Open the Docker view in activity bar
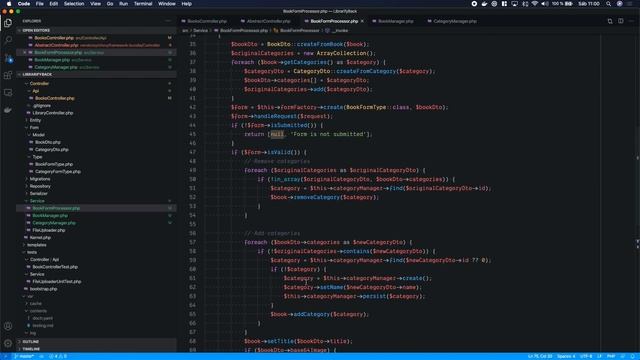Viewport: 640px width, 360px height. (x=8, y=110)
